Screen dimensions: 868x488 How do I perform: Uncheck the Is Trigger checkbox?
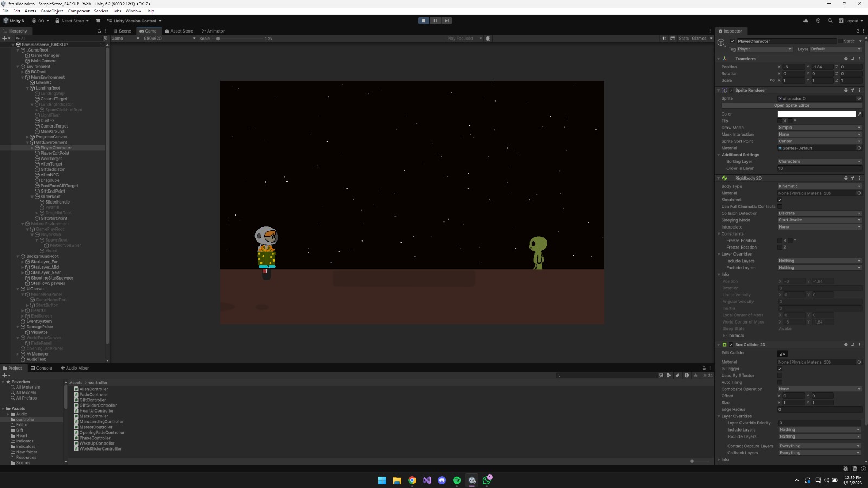click(780, 369)
